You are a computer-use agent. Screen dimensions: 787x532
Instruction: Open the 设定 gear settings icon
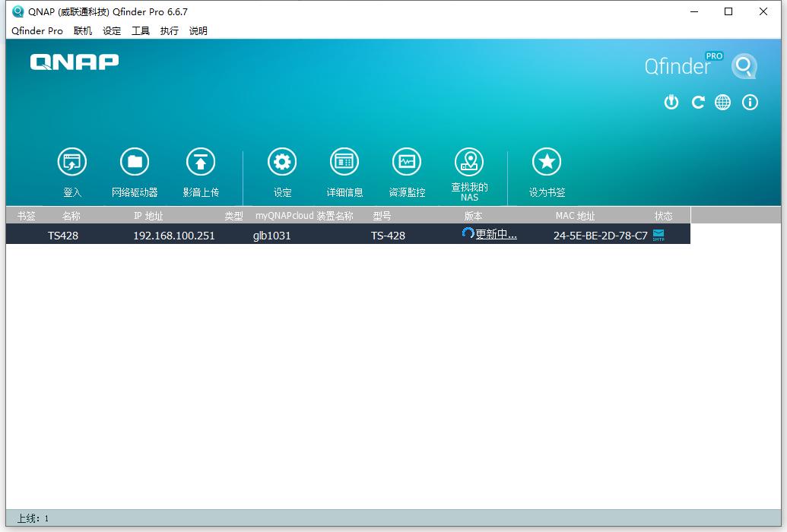point(282,162)
